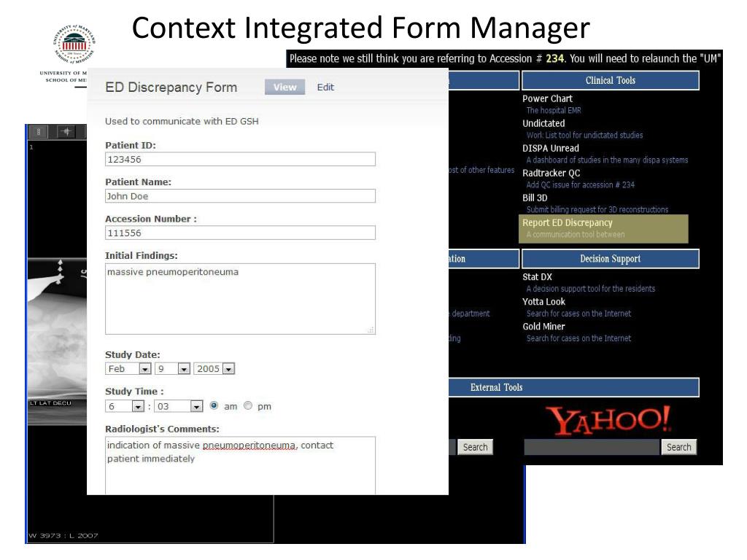The height and width of the screenshot is (560, 747).
Task: Open the Study Time hour dropdown showing 6
Action: [x=125, y=406]
